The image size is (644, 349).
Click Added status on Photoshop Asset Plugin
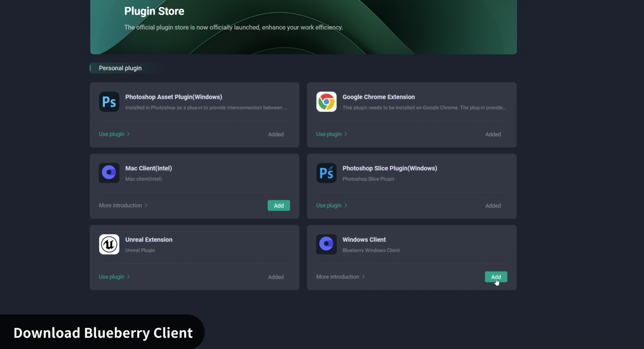(x=276, y=134)
